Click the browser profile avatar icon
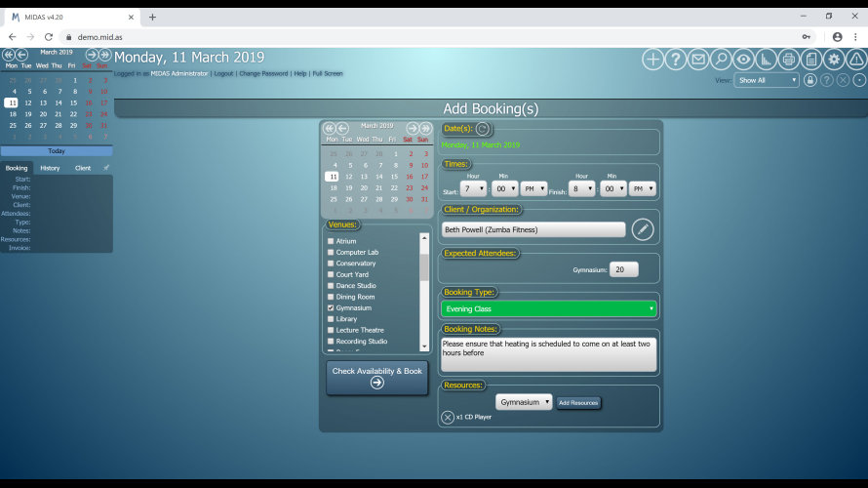Image resolution: width=868 pixels, height=488 pixels. click(x=837, y=37)
